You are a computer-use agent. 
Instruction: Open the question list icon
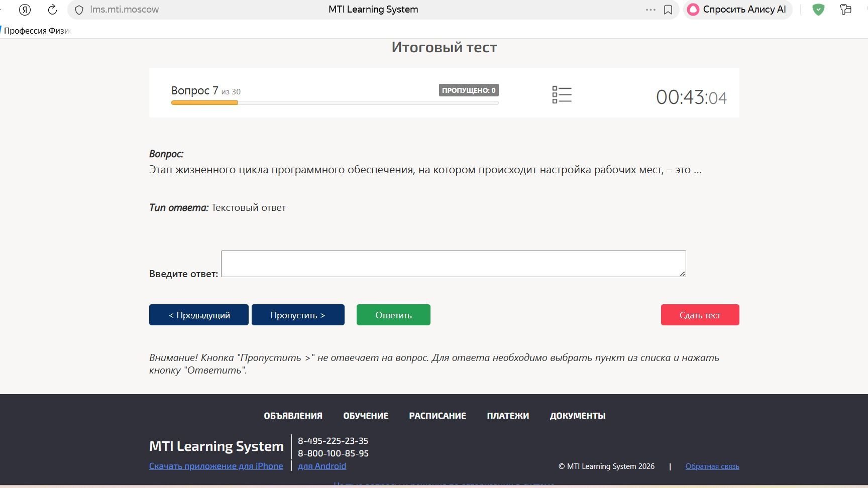(x=562, y=94)
